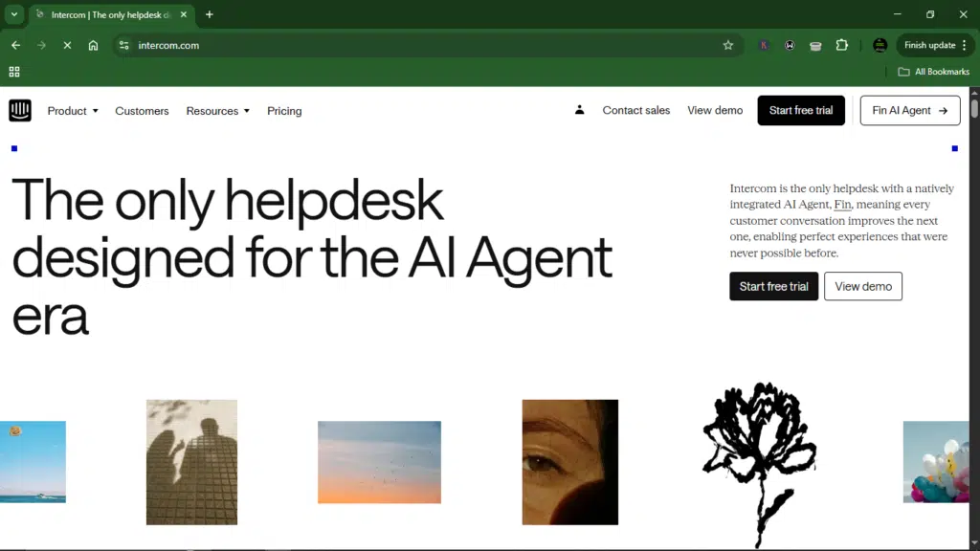The width and height of the screenshot is (980, 551).
Task: Open the user account sign-in icon
Action: [x=579, y=110]
